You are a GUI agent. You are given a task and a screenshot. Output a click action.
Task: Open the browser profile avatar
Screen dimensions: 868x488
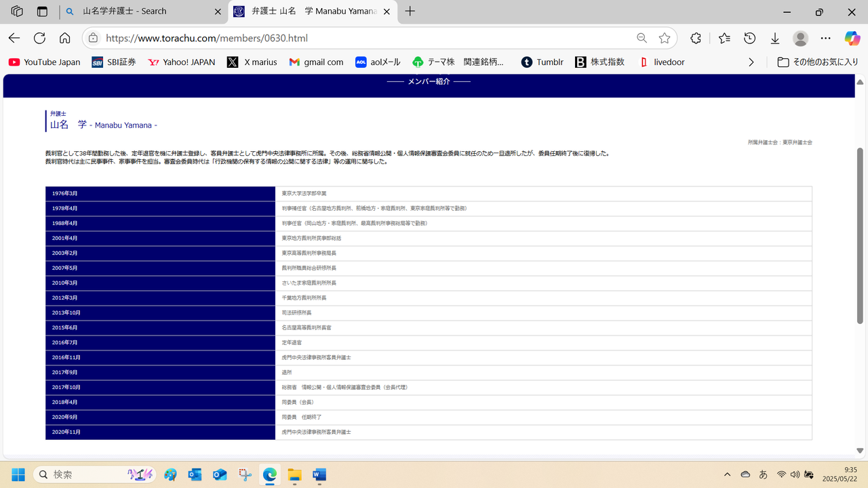pyautogui.click(x=800, y=38)
